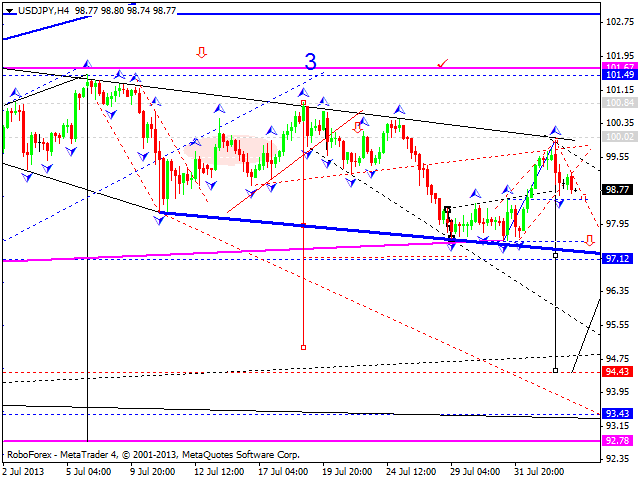The height and width of the screenshot is (480, 640).
Task: Click the square handle beside the 94.43 level
Action: [556, 370]
